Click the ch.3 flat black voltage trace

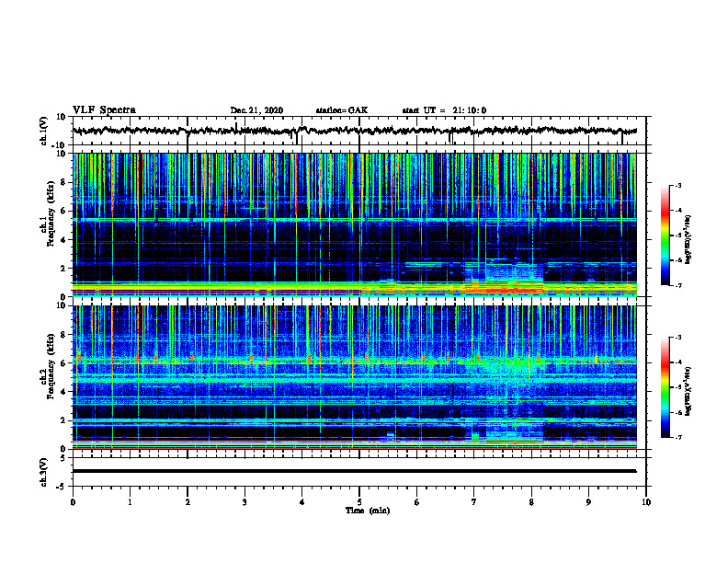pos(354,471)
